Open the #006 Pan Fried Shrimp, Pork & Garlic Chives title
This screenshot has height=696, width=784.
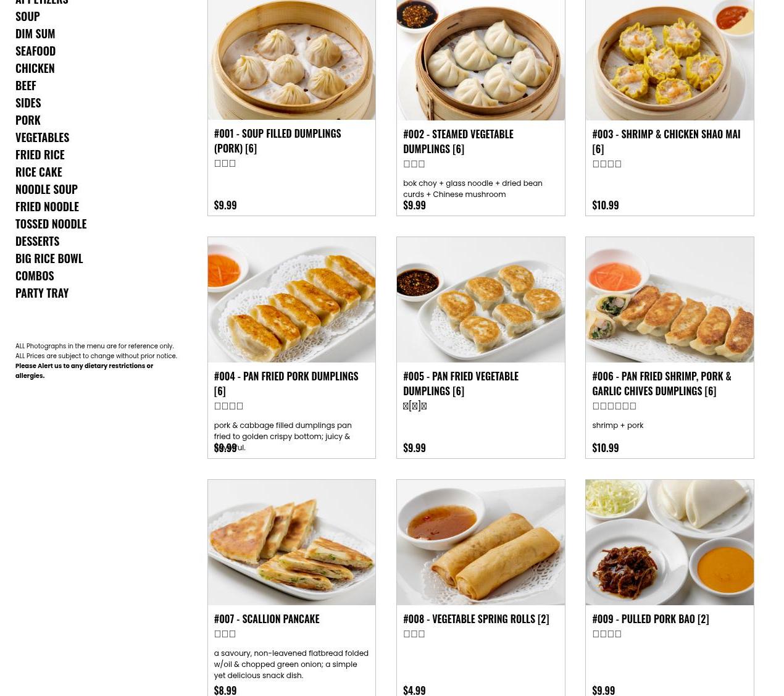point(662,384)
